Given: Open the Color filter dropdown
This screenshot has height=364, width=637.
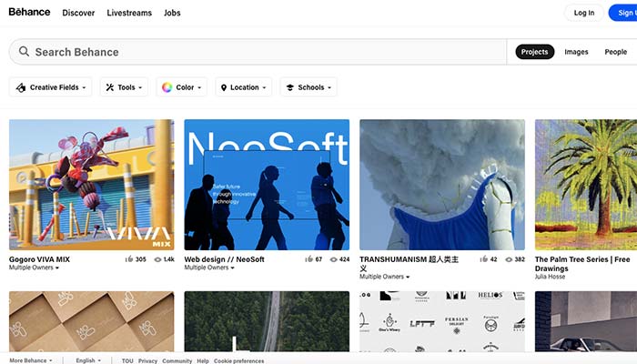Looking at the screenshot, I should [182, 87].
